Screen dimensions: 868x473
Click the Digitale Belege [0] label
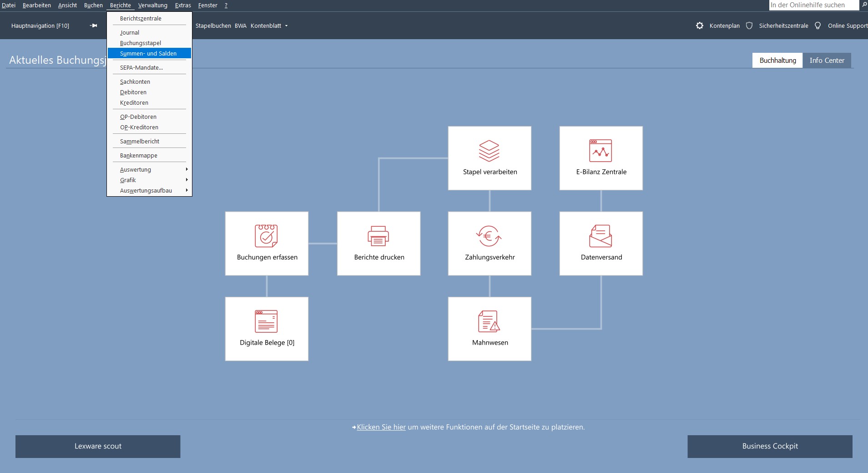267,342
